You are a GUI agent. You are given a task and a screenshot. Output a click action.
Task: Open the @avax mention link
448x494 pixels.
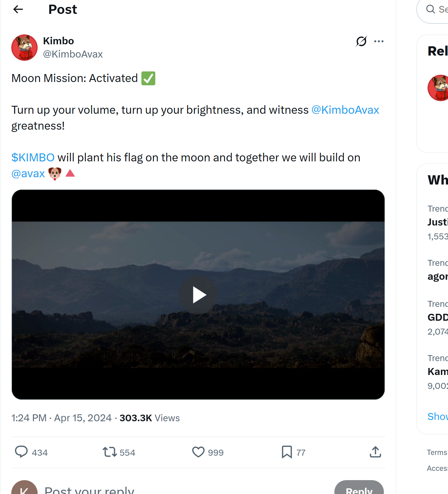point(28,173)
